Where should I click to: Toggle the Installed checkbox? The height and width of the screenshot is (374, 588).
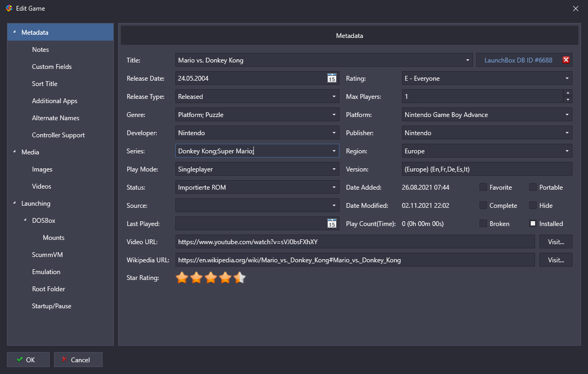click(x=532, y=223)
